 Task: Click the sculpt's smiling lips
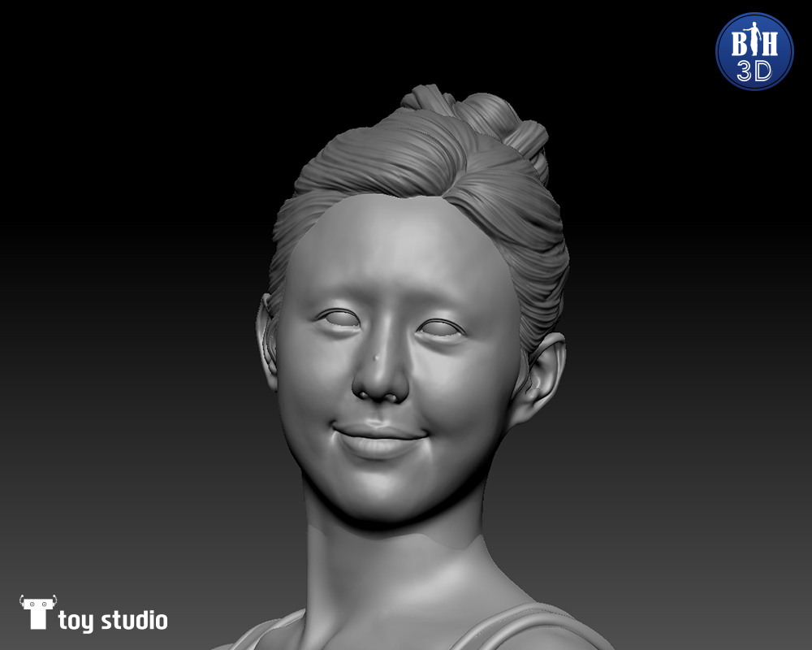[380, 439]
